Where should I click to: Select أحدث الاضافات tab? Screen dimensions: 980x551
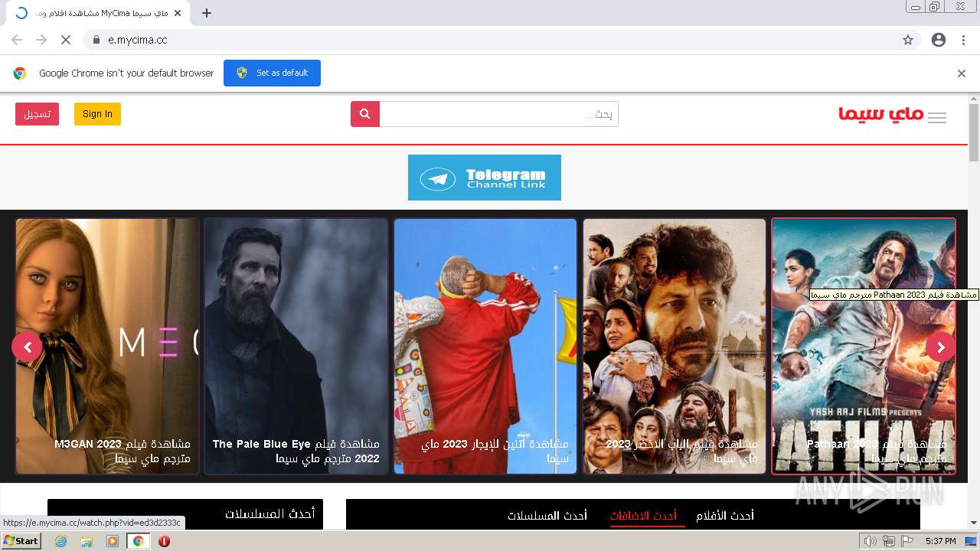coord(643,516)
